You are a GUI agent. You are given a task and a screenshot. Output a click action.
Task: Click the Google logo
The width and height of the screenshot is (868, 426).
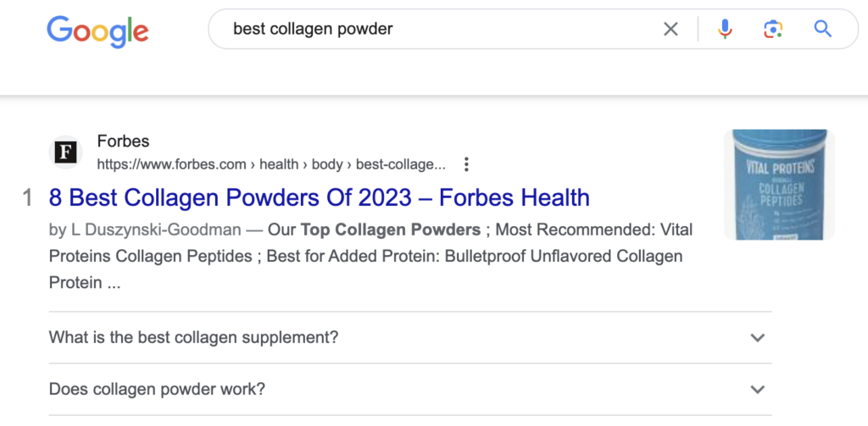[97, 30]
